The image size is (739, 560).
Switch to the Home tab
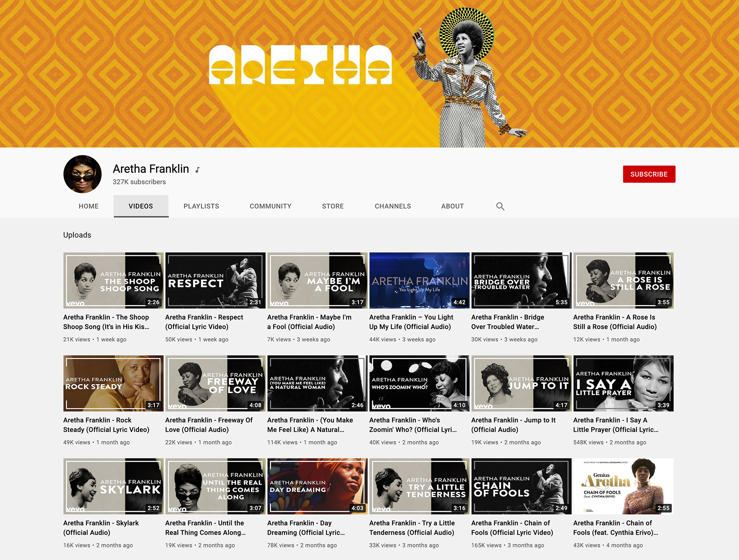89,206
